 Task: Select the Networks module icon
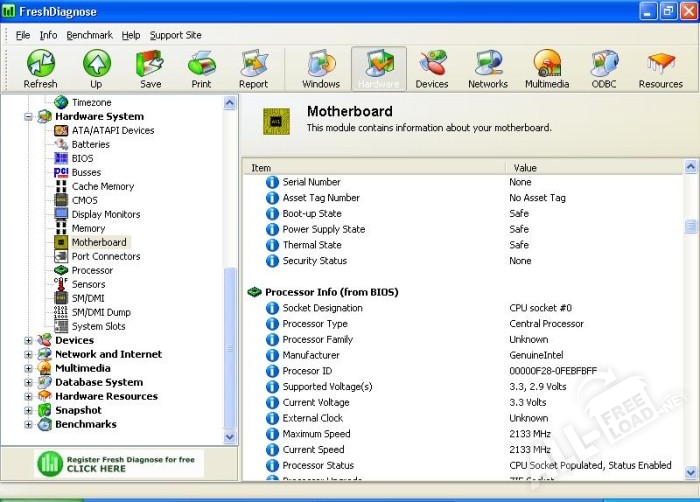point(488,68)
